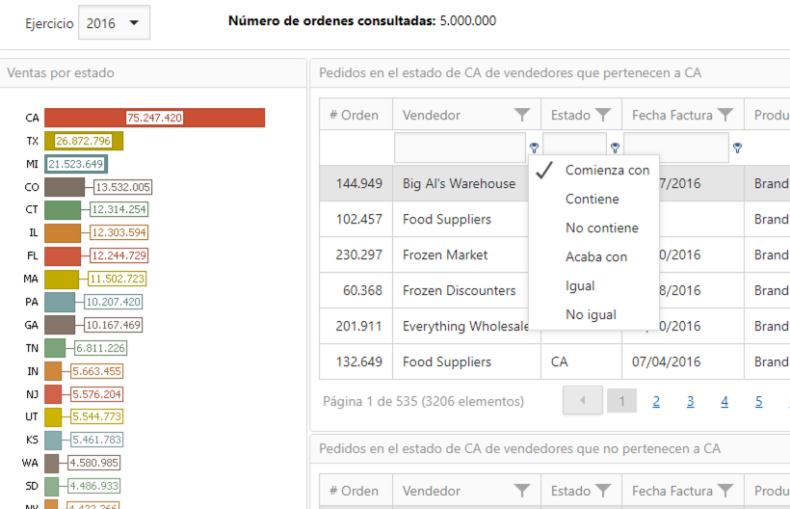Choose 'Contiene' filter condition

592,199
